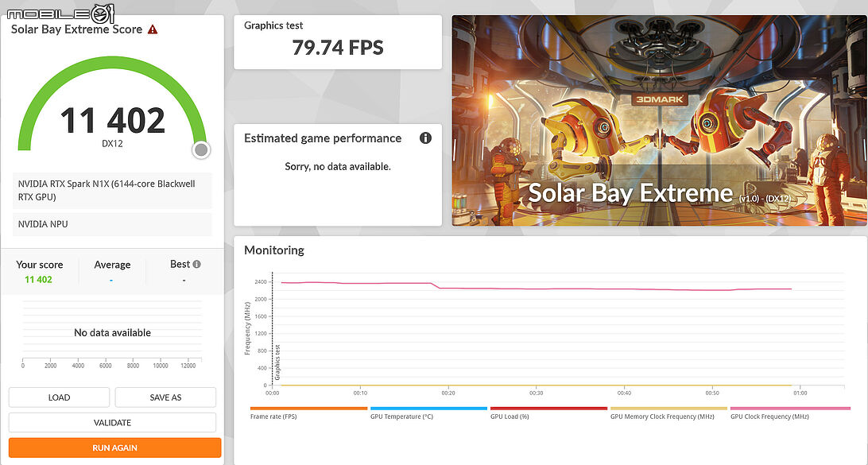Open the info icon next to Estimated game performance
Screen dimensions: 868x465
pyautogui.click(x=425, y=138)
